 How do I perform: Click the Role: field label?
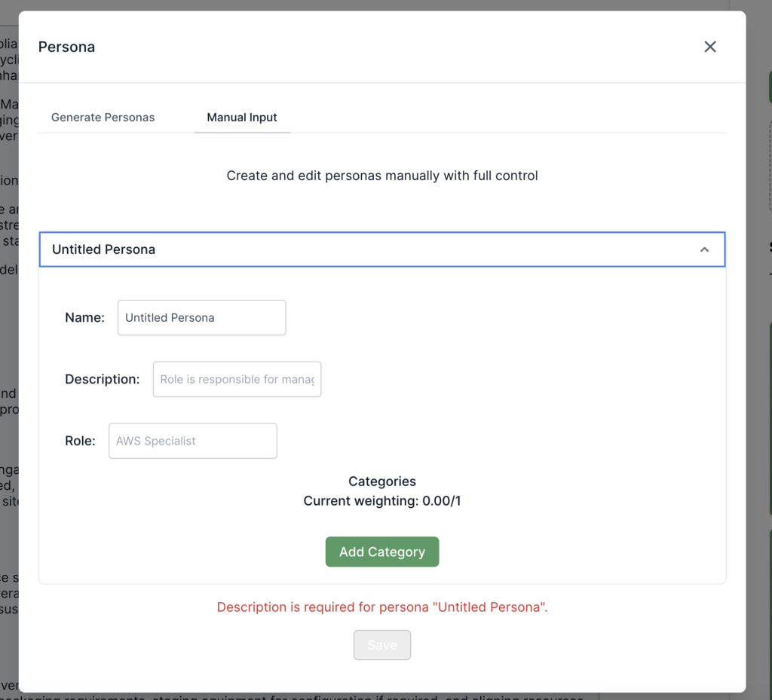pyautogui.click(x=80, y=441)
